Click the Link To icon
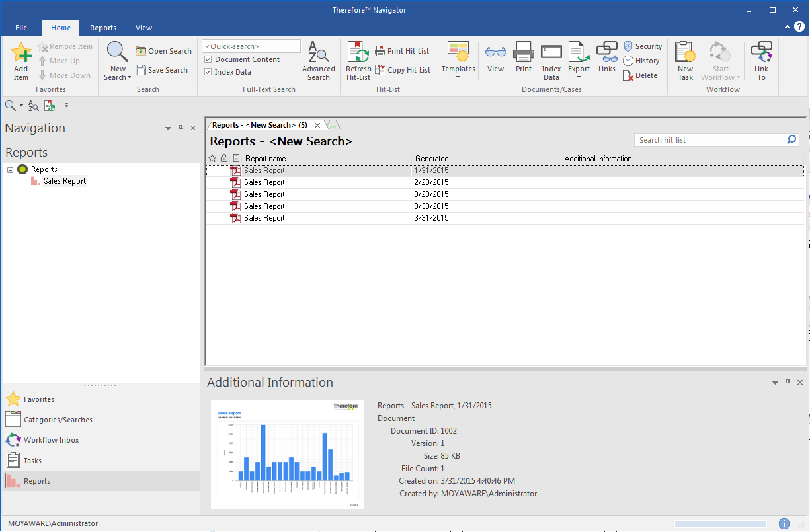Viewport: 810px width, 532px height. (x=762, y=52)
